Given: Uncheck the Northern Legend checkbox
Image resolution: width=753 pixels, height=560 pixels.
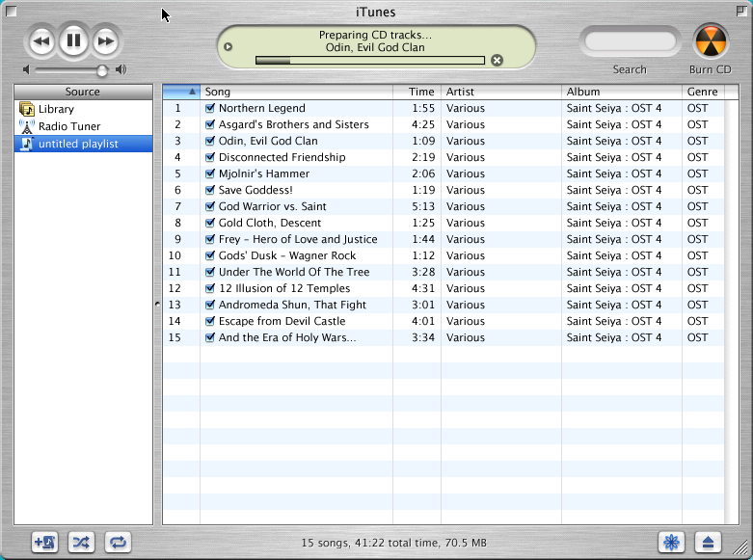Looking at the screenshot, I should (x=210, y=108).
